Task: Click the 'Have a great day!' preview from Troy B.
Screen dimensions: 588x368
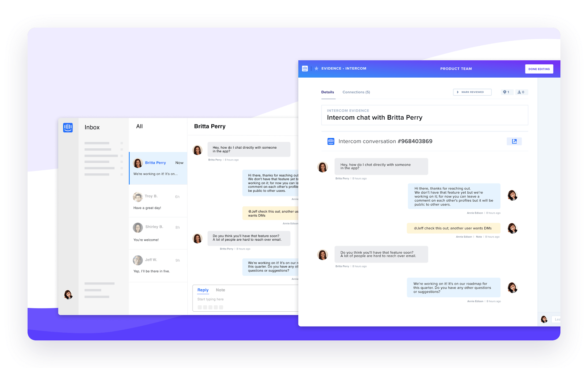Action: [147, 208]
